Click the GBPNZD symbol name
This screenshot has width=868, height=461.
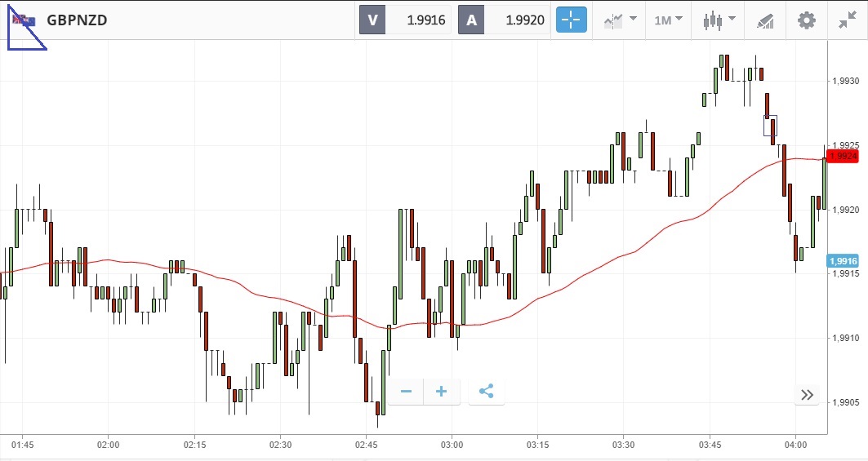77,20
